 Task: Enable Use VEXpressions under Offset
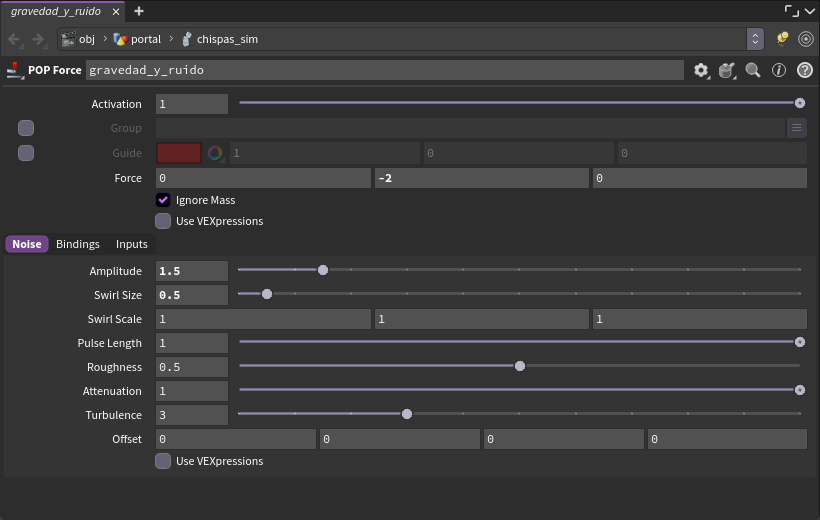(163, 461)
